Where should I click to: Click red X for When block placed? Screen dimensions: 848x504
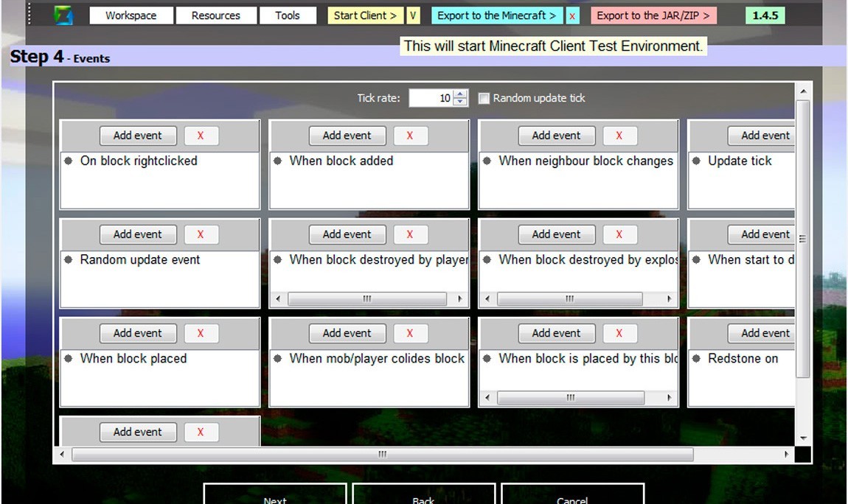coord(201,333)
